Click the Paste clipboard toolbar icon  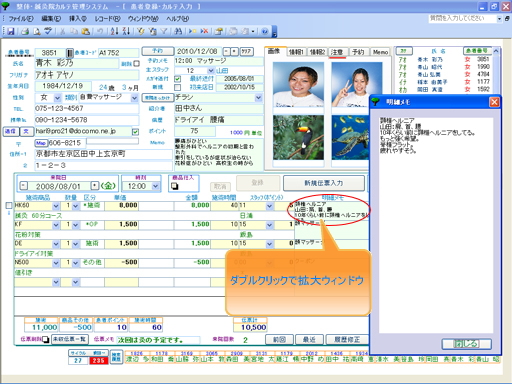click(x=86, y=31)
